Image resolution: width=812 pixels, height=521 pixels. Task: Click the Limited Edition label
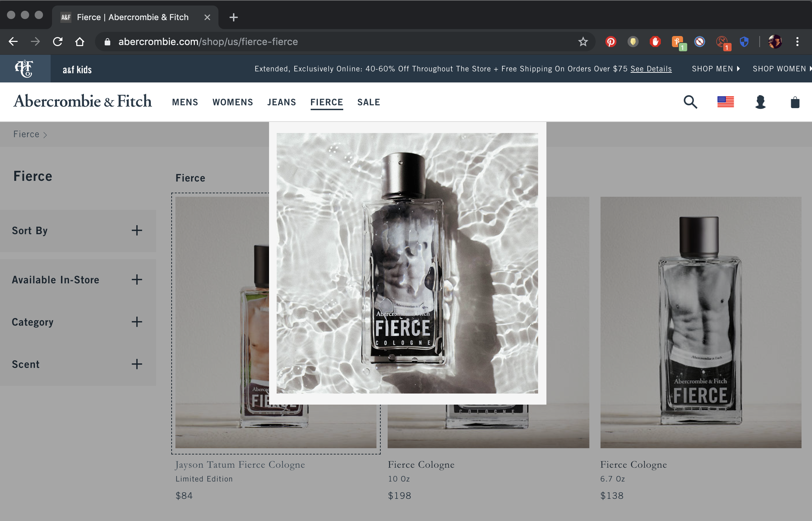click(204, 479)
